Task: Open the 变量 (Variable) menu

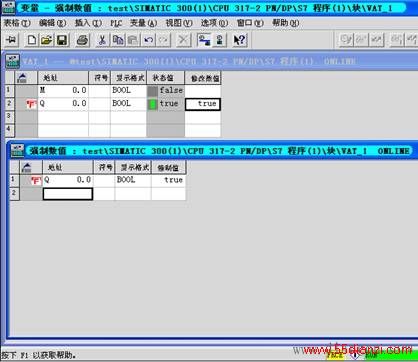Action: (x=143, y=23)
